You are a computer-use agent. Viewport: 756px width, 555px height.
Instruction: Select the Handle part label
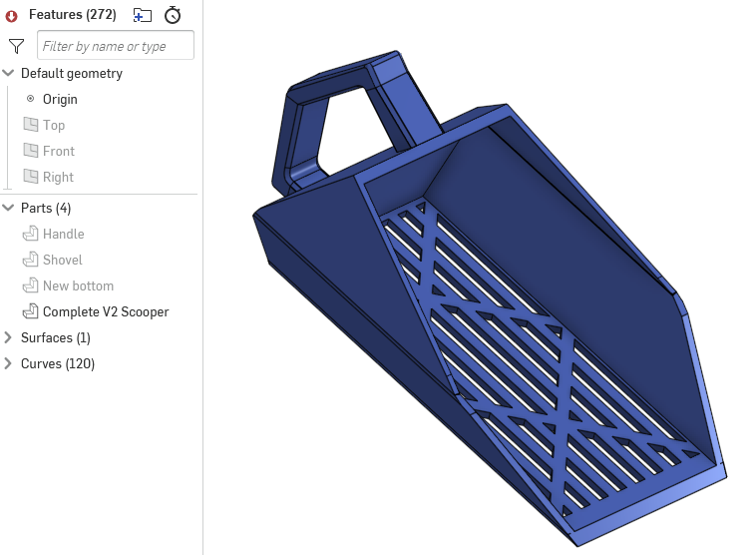pos(63,234)
